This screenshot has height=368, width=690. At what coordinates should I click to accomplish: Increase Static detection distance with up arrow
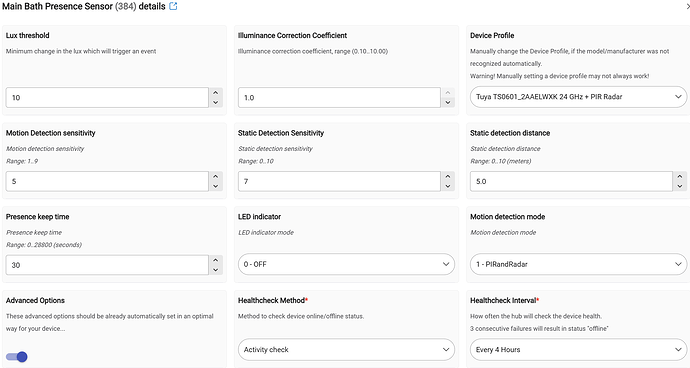pos(680,176)
